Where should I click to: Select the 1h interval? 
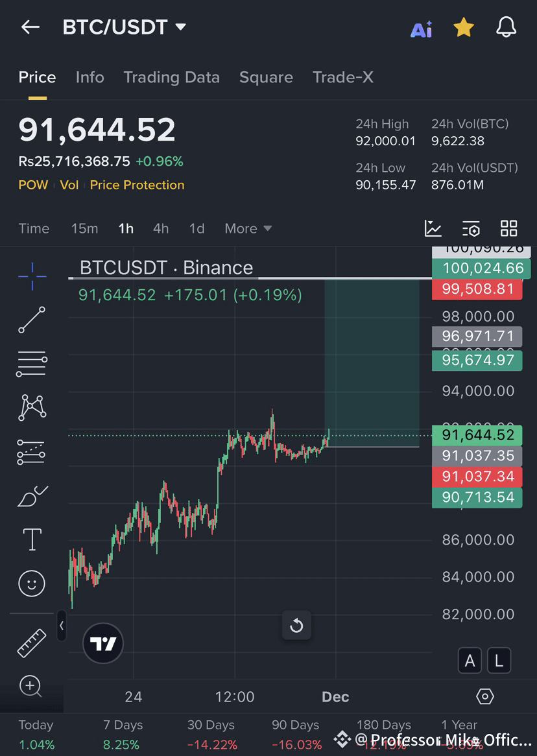pyautogui.click(x=126, y=228)
